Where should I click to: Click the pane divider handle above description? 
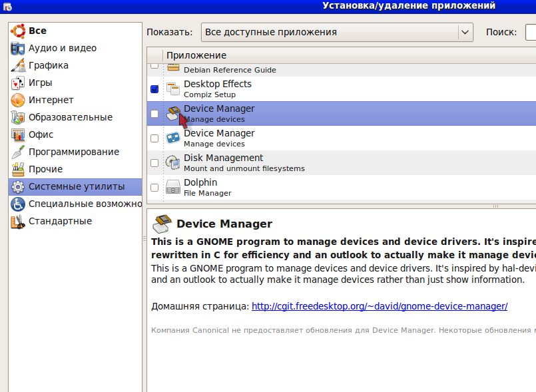(x=495, y=206)
